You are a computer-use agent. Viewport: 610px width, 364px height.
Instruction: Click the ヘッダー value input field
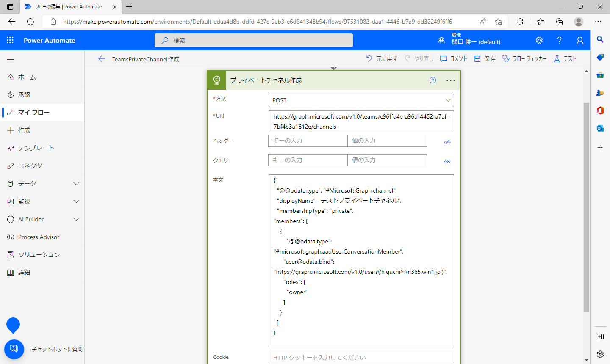click(x=387, y=141)
